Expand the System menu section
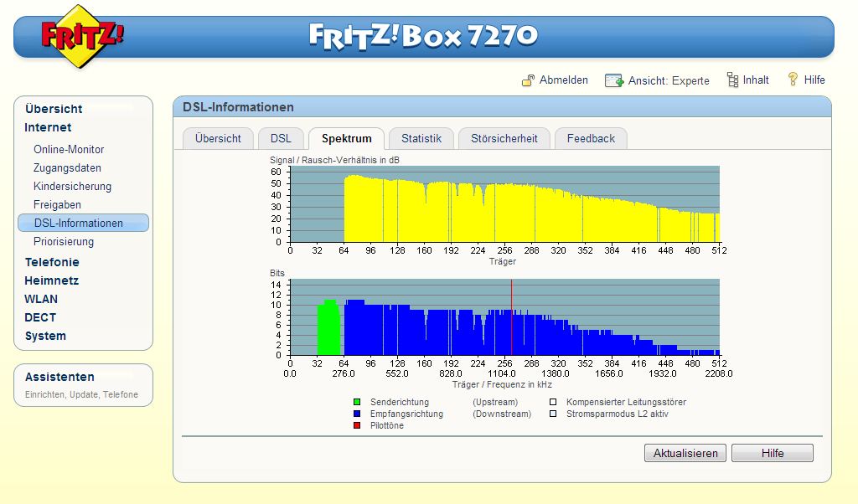The width and height of the screenshot is (858, 504). coord(45,336)
